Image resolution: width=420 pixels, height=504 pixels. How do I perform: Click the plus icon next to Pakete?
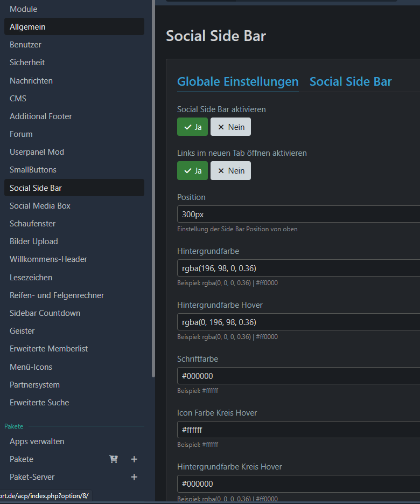[134, 459]
